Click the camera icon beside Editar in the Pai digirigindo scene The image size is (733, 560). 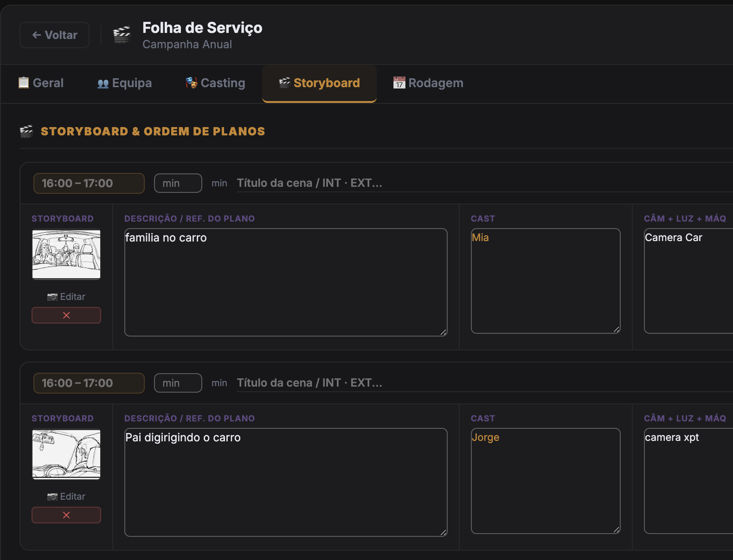tap(52, 496)
